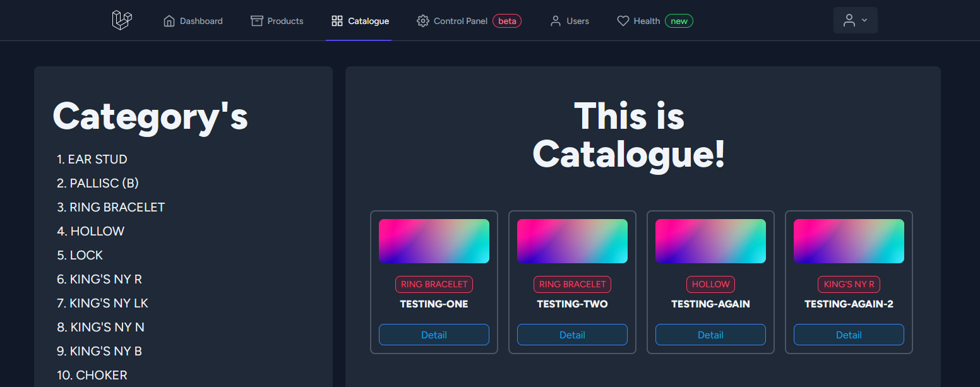The height and width of the screenshot is (387, 980).
Task: Open Detail for TESTING-AGAIN-2
Action: (849, 334)
